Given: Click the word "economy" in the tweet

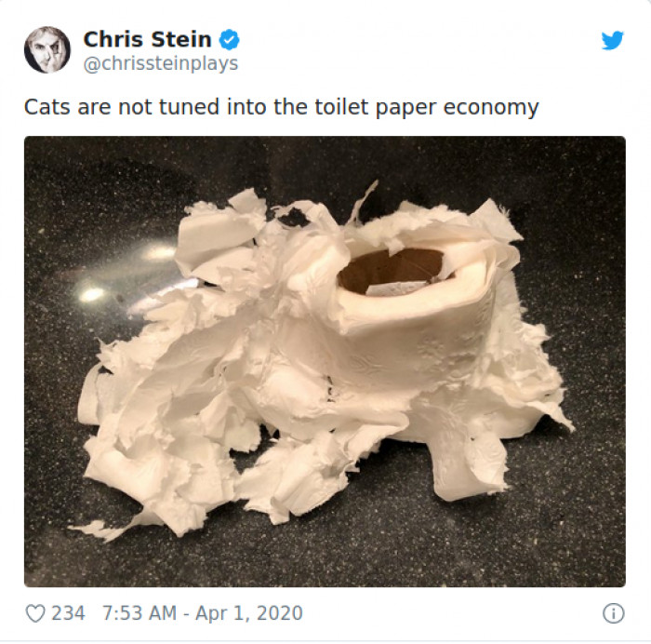Looking at the screenshot, I should (491, 108).
